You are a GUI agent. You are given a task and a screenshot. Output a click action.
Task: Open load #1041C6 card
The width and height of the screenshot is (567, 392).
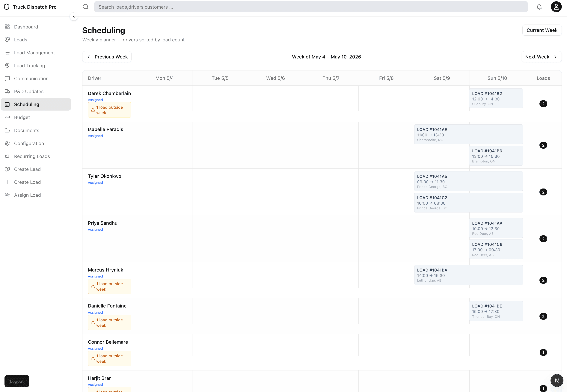click(496, 249)
